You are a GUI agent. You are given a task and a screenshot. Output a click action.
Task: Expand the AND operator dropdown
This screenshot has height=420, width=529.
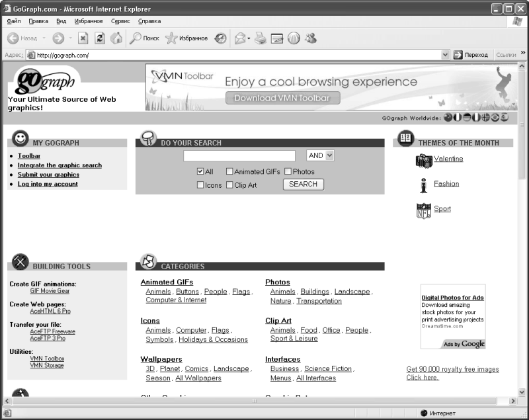pos(329,155)
